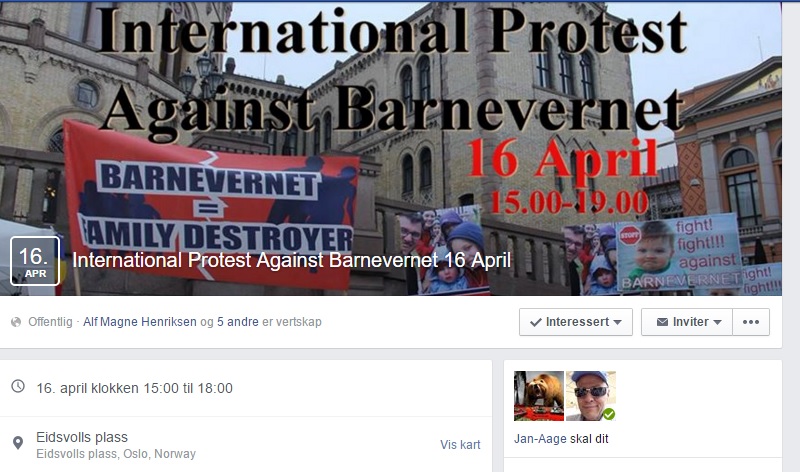Click the location pin icon
Screen dimensions: 800x472
coord(18,443)
